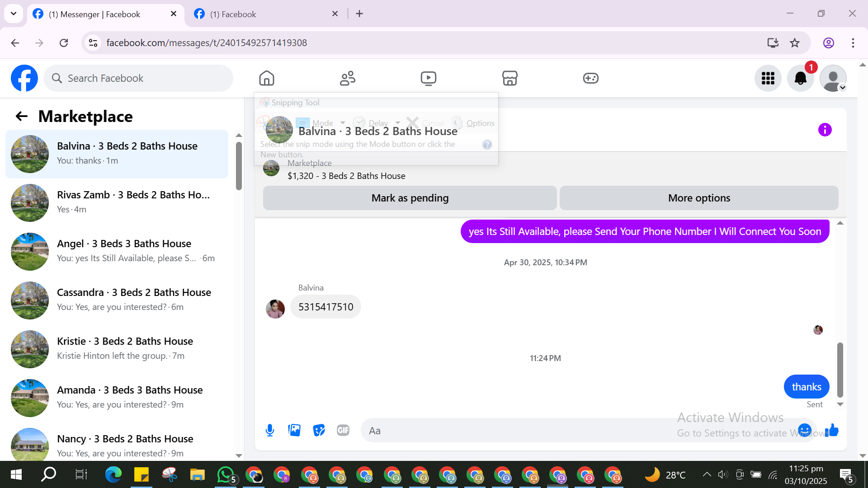Open conversation information (purple i icon)

(x=825, y=130)
